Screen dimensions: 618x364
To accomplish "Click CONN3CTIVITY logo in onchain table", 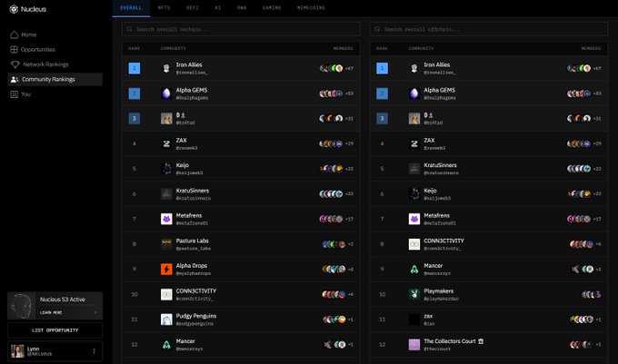I will (x=166, y=294).
